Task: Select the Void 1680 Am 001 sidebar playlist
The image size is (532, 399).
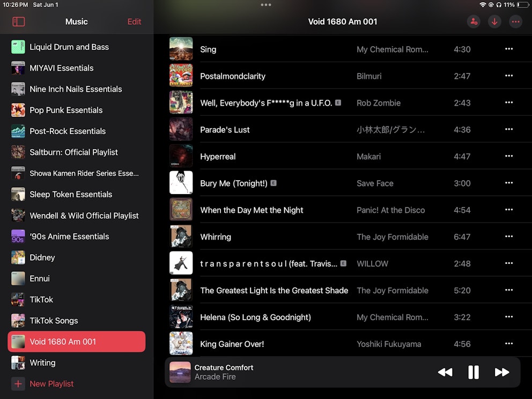Action: 77,342
